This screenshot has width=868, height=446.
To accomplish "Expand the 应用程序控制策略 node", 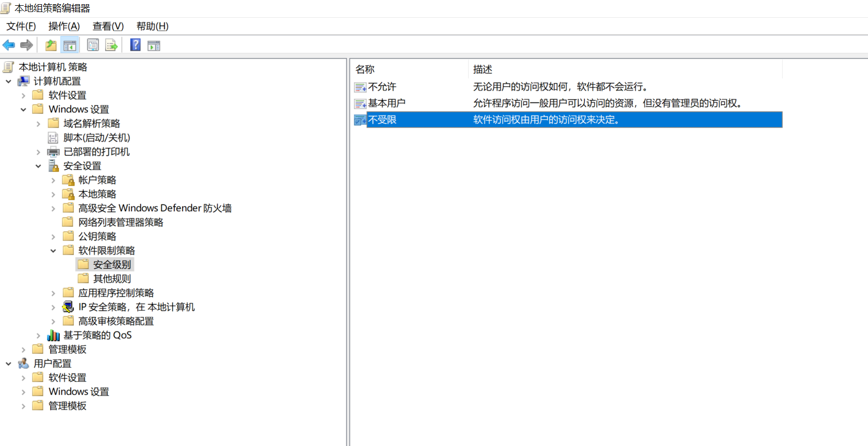I will tap(53, 293).
